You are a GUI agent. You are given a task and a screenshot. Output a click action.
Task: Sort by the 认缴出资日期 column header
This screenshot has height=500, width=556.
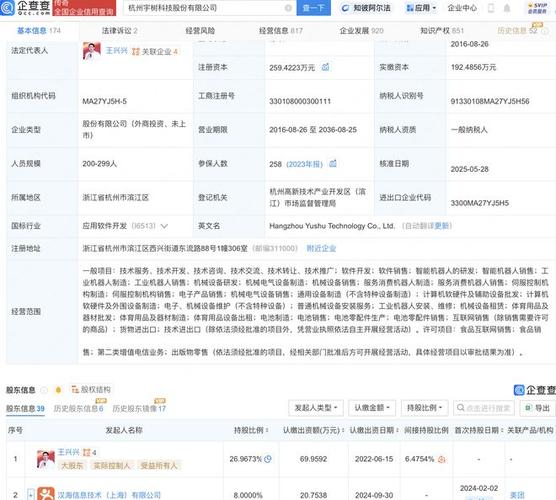pos(374,430)
